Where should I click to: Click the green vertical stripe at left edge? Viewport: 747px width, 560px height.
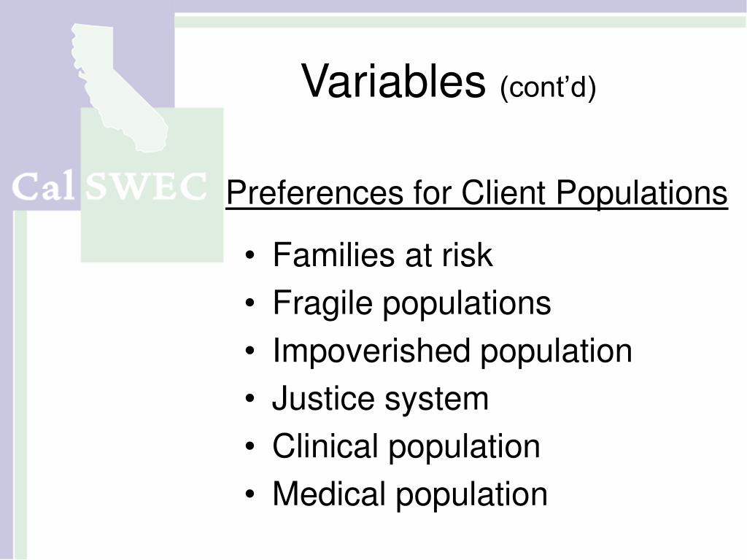pos(20,385)
